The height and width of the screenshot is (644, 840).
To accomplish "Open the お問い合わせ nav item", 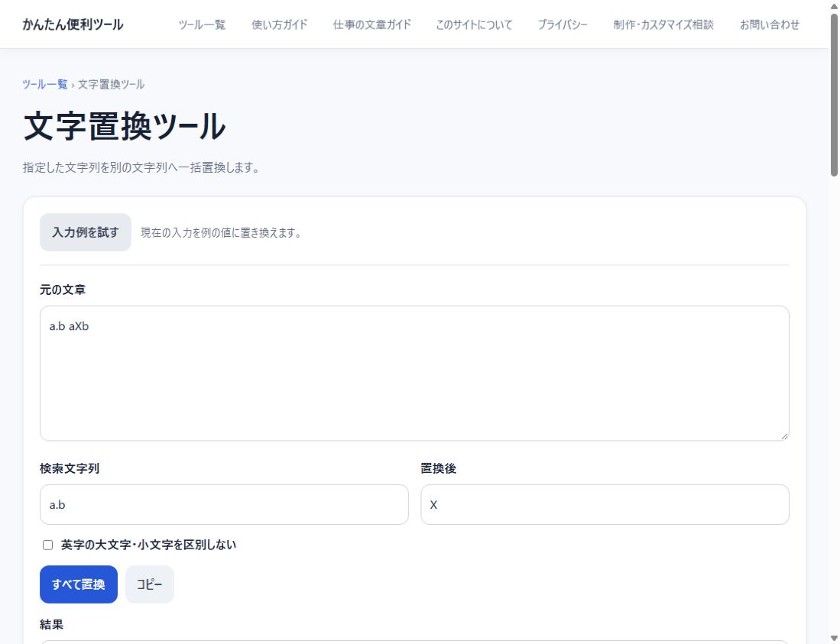I will click(x=769, y=24).
